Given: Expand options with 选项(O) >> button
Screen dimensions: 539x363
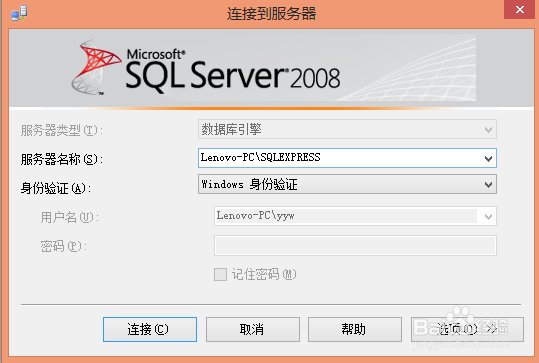Looking at the screenshot, I should tap(467, 329).
